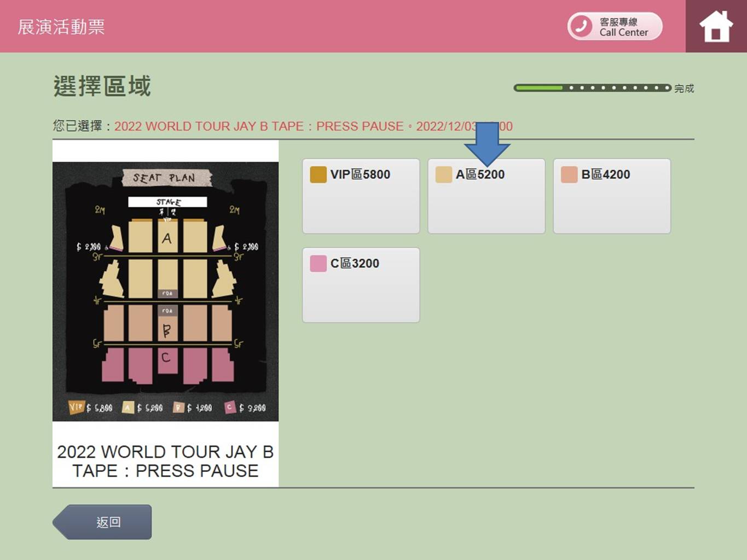Go back with the 返回 button
This screenshot has height=560, width=747.
tap(102, 522)
